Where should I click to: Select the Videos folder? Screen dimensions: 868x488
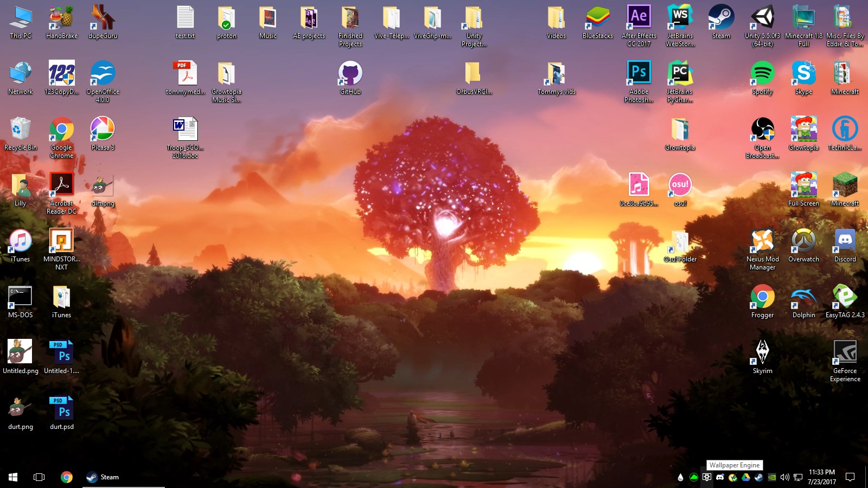coord(557,22)
